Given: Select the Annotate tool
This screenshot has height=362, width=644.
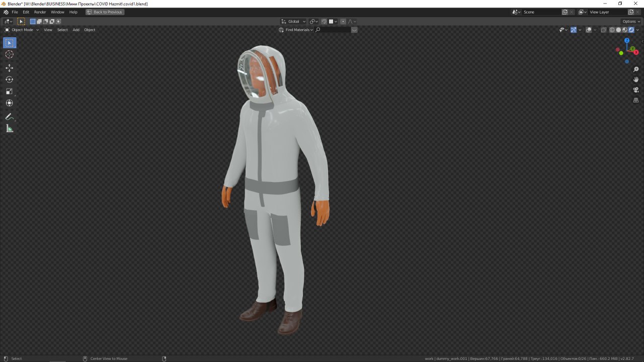Looking at the screenshot, I should pos(9,116).
